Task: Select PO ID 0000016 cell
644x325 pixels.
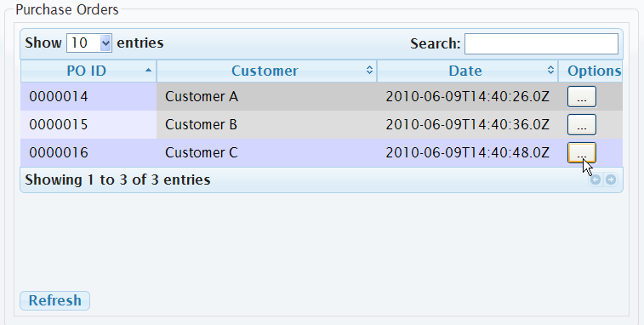Action: (88, 153)
